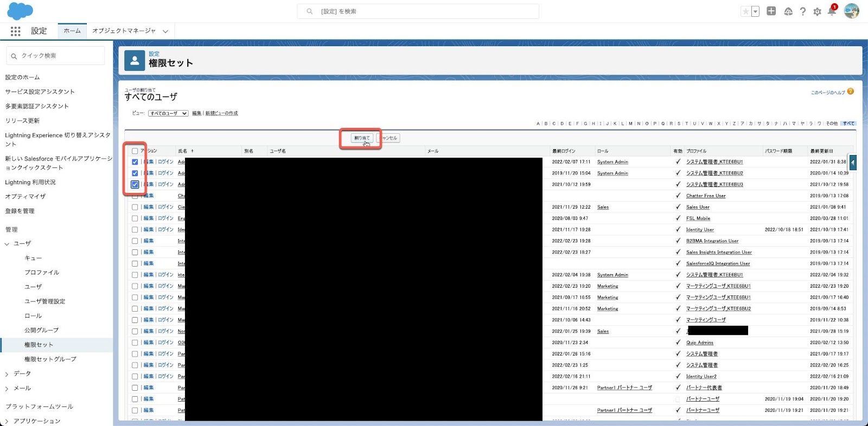868x426 pixels.
Task: Check the FSL Mobile row checkbox
Action: [x=135, y=218]
